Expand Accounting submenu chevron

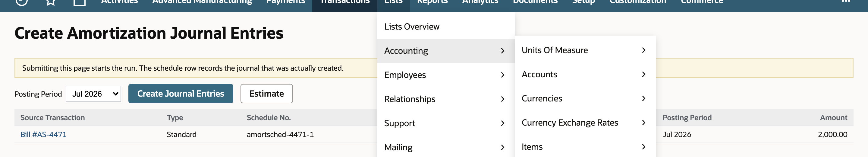502,51
